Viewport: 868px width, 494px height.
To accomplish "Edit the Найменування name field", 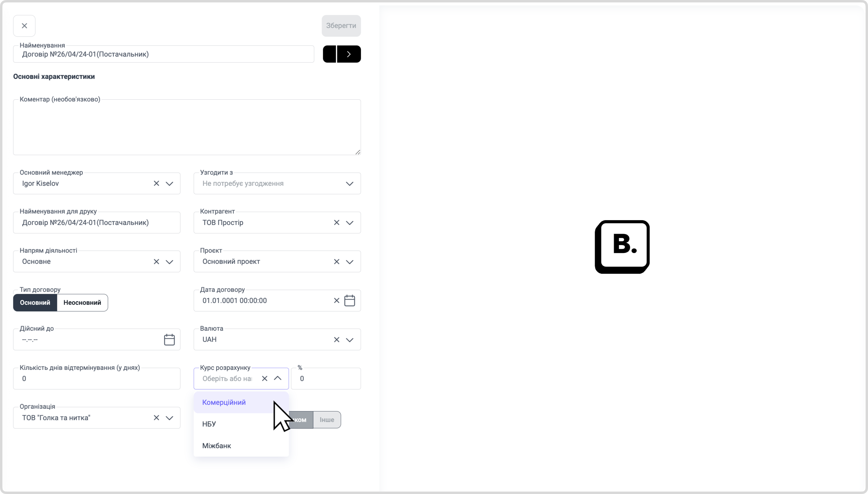I will (x=164, y=54).
